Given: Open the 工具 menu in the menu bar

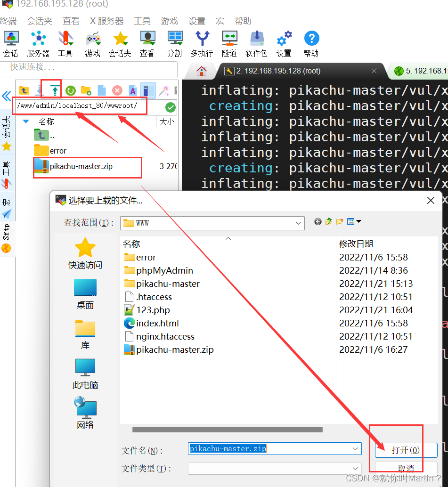Looking at the screenshot, I should pyautogui.click(x=142, y=21).
